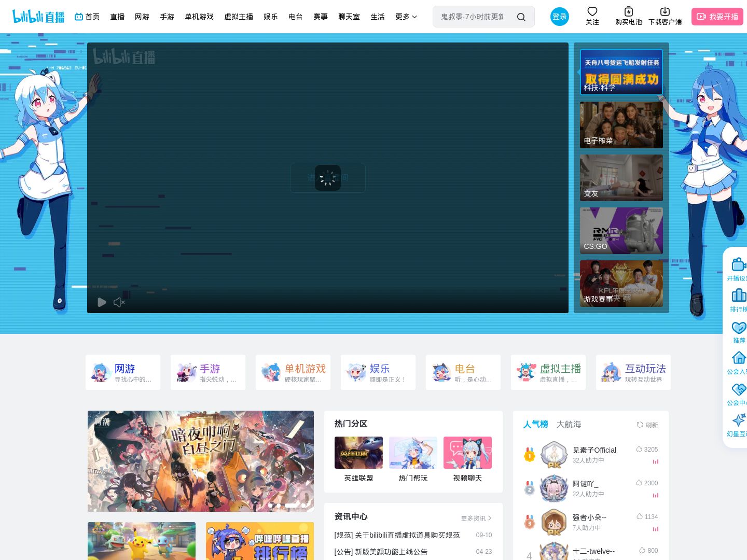Select 手游 in the top navigation
Viewport: 747px width, 560px height.
tap(167, 17)
